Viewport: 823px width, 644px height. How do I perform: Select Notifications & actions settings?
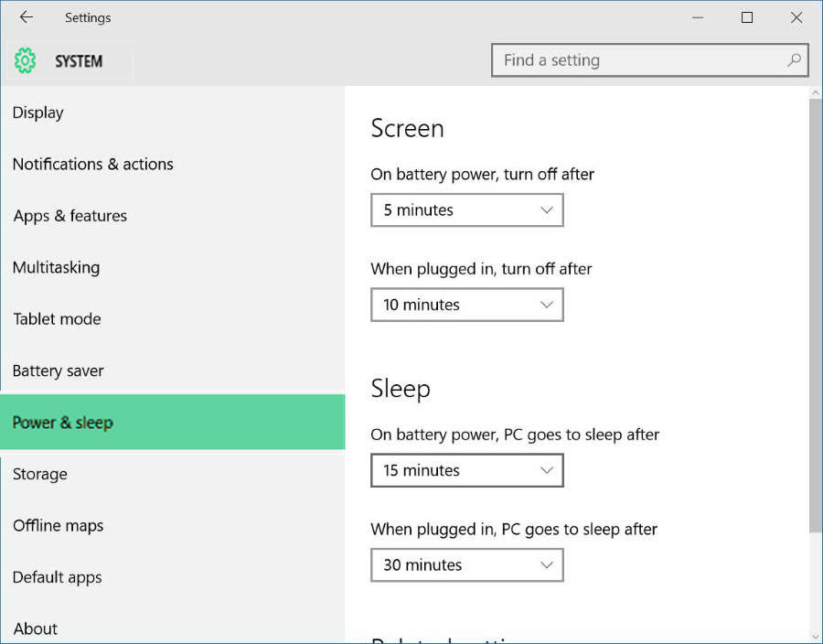[x=92, y=165]
